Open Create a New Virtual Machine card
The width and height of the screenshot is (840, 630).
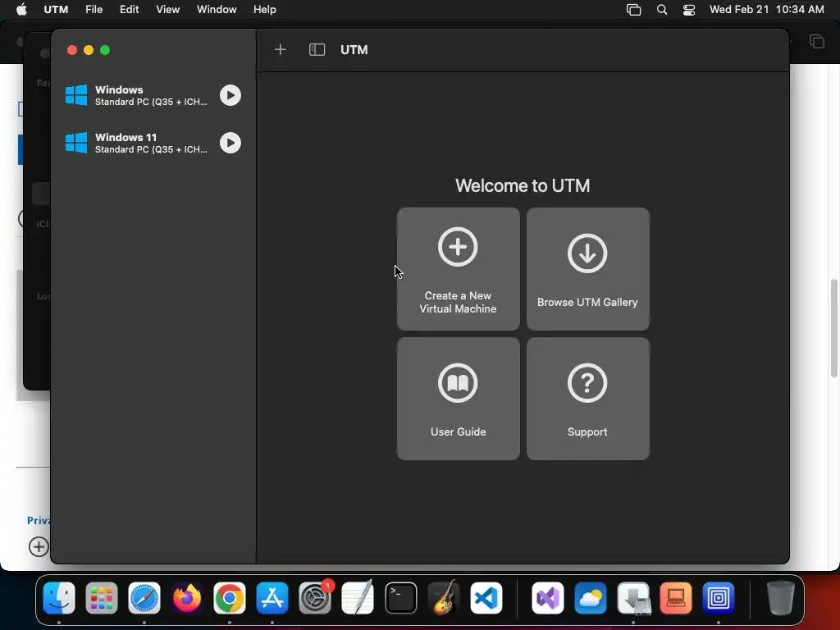[x=458, y=269]
